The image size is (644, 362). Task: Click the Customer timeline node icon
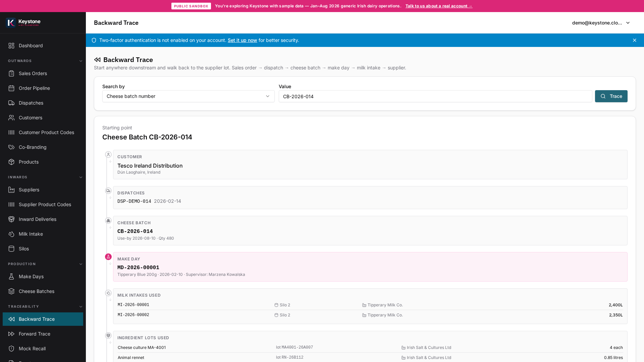coord(108,155)
